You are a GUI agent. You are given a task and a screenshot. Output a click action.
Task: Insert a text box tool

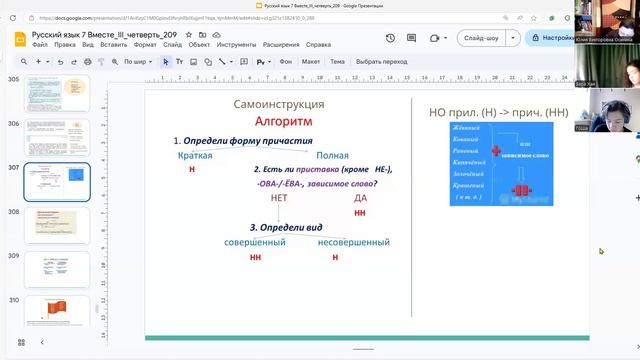coord(180,62)
